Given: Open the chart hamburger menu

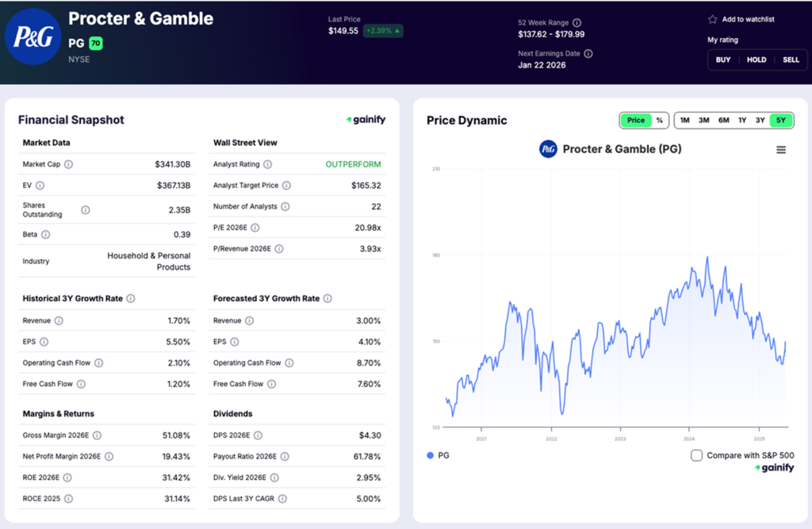Looking at the screenshot, I should pyautogui.click(x=781, y=149).
